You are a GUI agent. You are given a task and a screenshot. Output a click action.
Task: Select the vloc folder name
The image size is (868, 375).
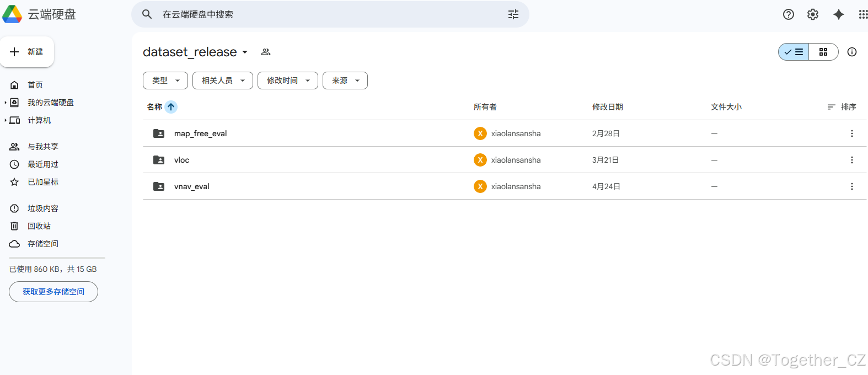(181, 160)
